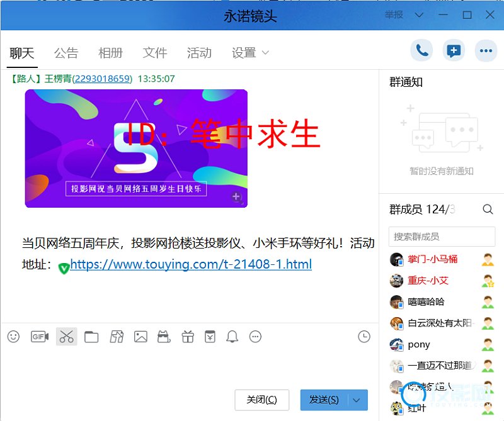
Task: Open the purple anniversary image thumbnail
Action: pyautogui.click(x=136, y=149)
